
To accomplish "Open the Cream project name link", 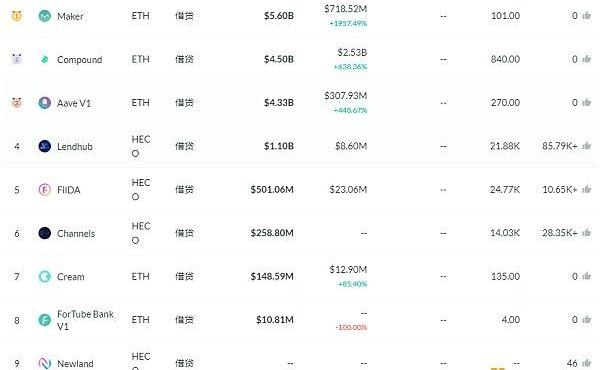I will pos(71,277).
